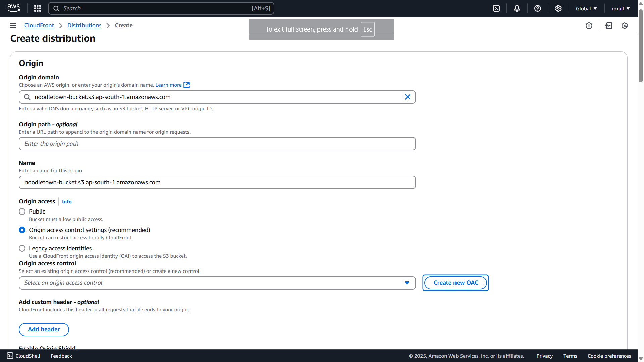Go to CloudFront breadcrumb
The width and height of the screenshot is (644, 362).
pos(39,26)
